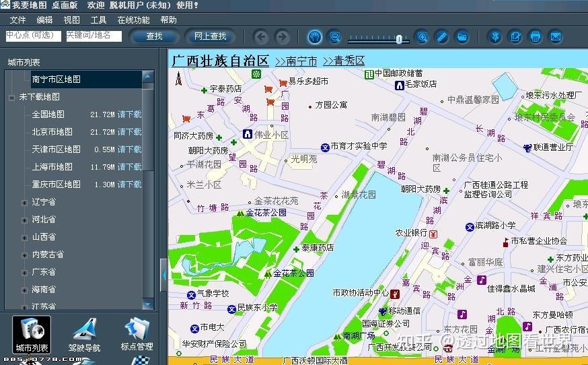Image resolution: width=588 pixels, height=365 pixels.
Task: Click the 中国邮政储蓄 map icon
Action: pyautogui.click(x=369, y=74)
